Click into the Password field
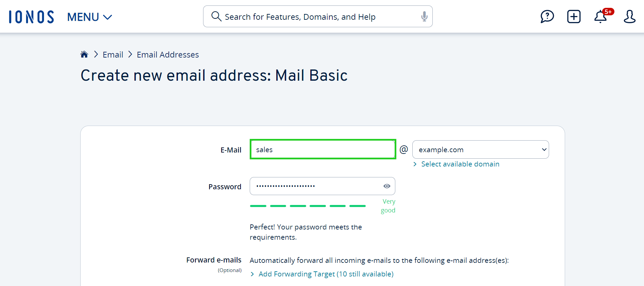This screenshot has width=644, height=286. click(316, 186)
